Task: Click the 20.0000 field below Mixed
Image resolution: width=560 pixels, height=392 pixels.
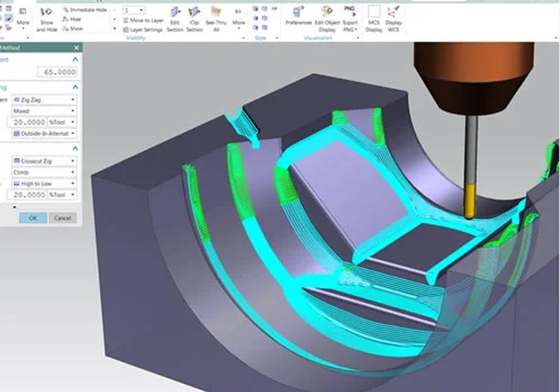Action: [x=27, y=122]
